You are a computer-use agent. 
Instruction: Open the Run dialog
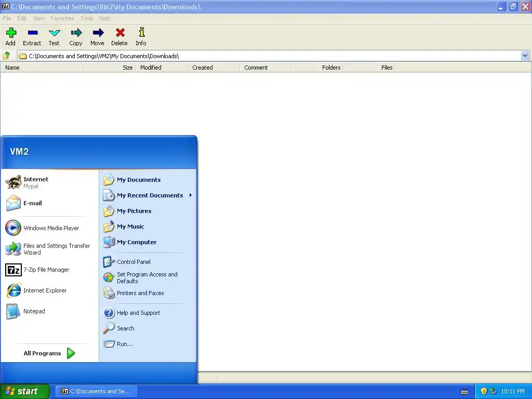pos(118,344)
